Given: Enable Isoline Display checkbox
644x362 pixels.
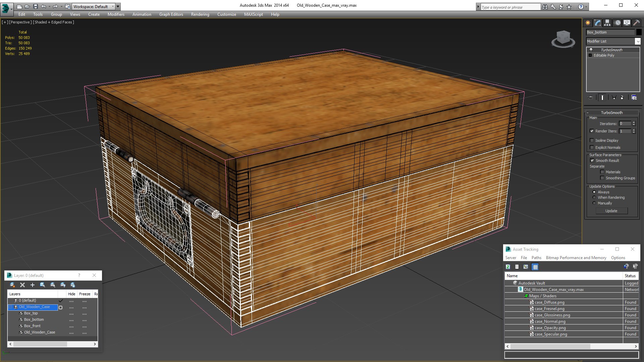Looking at the screenshot, I should point(592,140).
